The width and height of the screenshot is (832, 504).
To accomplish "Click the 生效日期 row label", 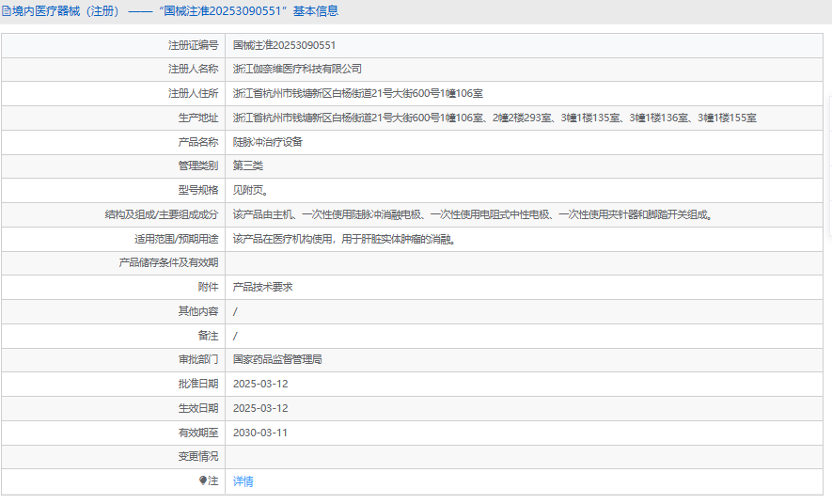I will coord(198,408).
